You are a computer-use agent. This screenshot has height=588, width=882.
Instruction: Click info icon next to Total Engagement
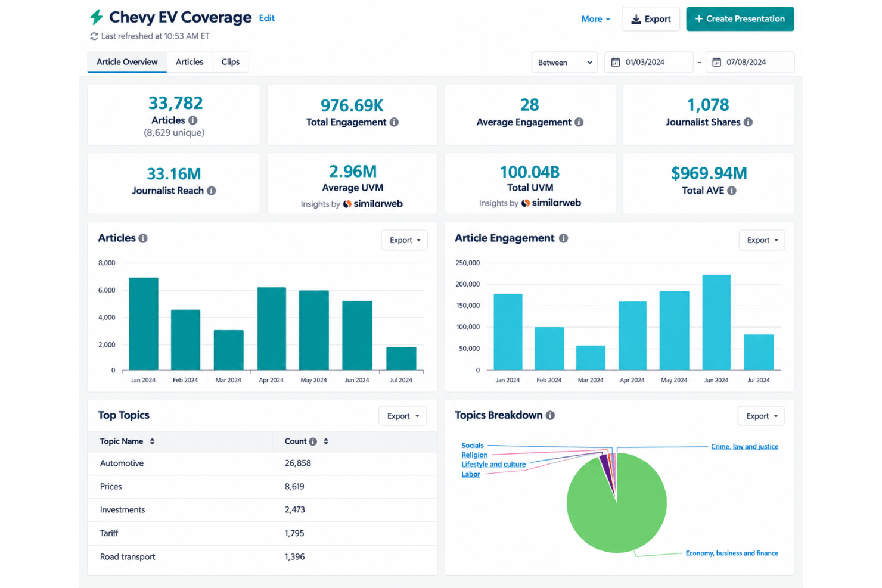pos(394,122)
